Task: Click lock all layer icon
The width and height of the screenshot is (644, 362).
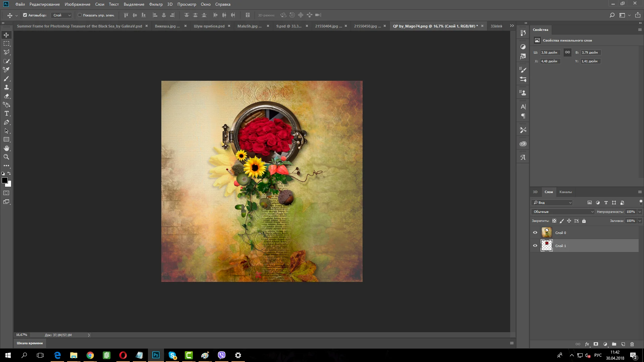Action: (x=584, y=221)
